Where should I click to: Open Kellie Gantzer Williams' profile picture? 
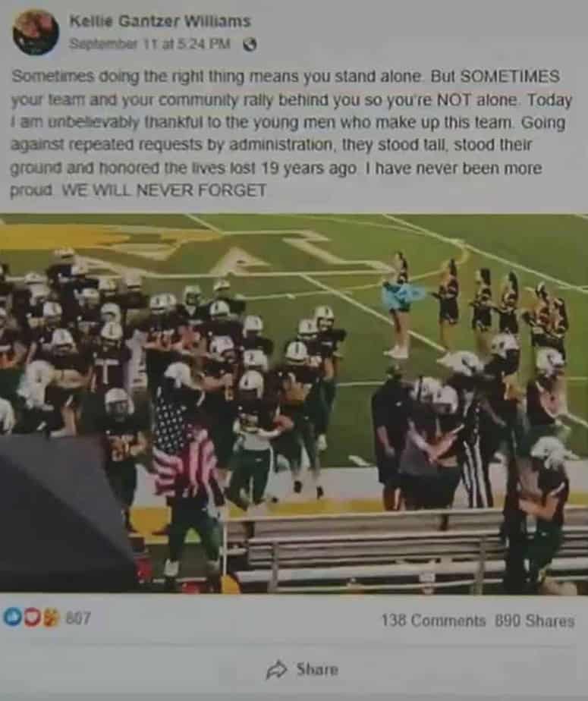(x=36, y=32)
